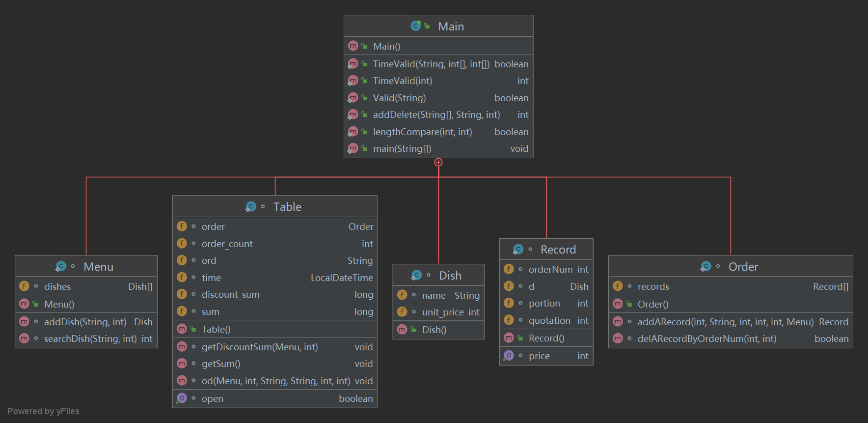The height and width of the screenshot is (423, 868).
Task: Select the time LocalDateTime field
Action: click(x=275, y=278)
